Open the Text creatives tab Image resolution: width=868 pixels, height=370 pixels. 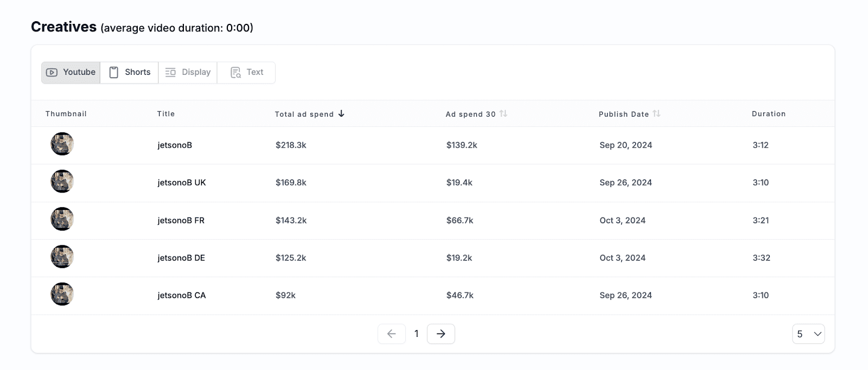[247, 72]
